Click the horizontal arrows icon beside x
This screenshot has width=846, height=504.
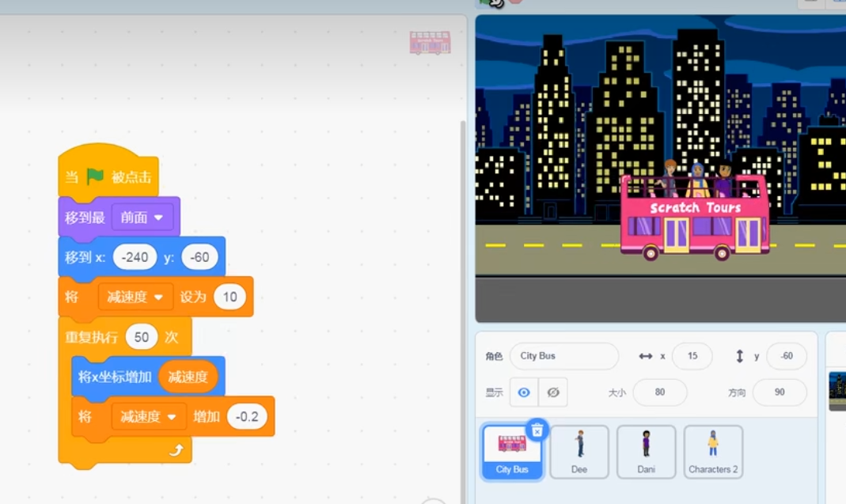pyautogui.click(x=645, y=356)
